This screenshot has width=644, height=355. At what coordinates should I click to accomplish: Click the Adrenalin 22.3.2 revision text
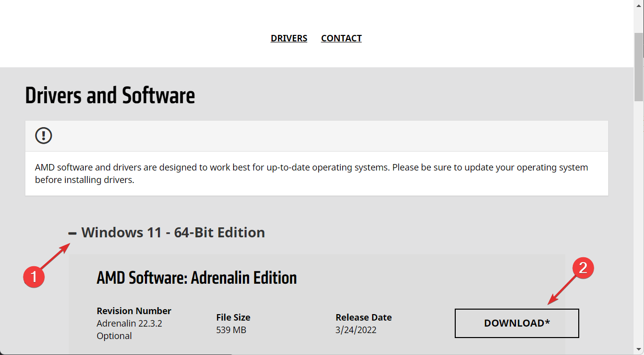tap(129, 323)
